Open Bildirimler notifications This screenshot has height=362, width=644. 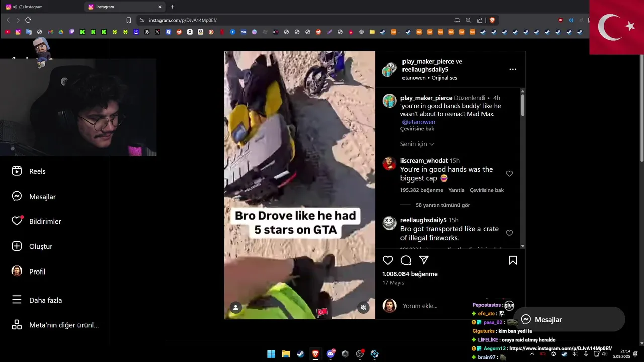point(36,221)
